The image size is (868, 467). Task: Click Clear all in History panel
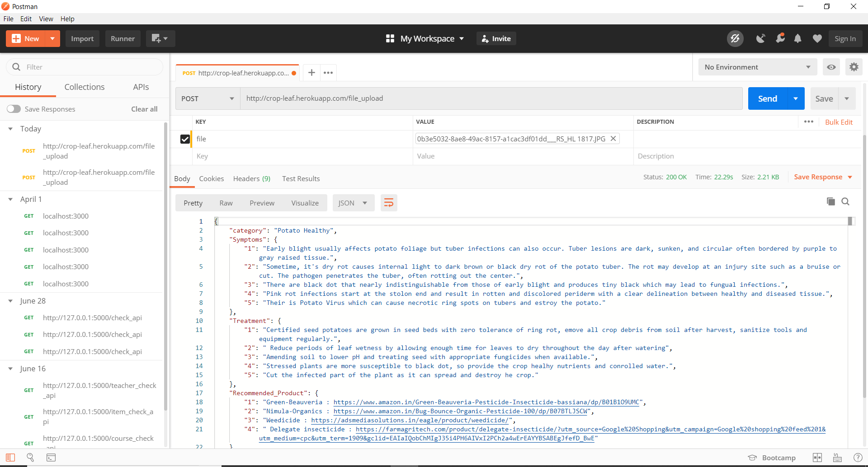point(144,109)
